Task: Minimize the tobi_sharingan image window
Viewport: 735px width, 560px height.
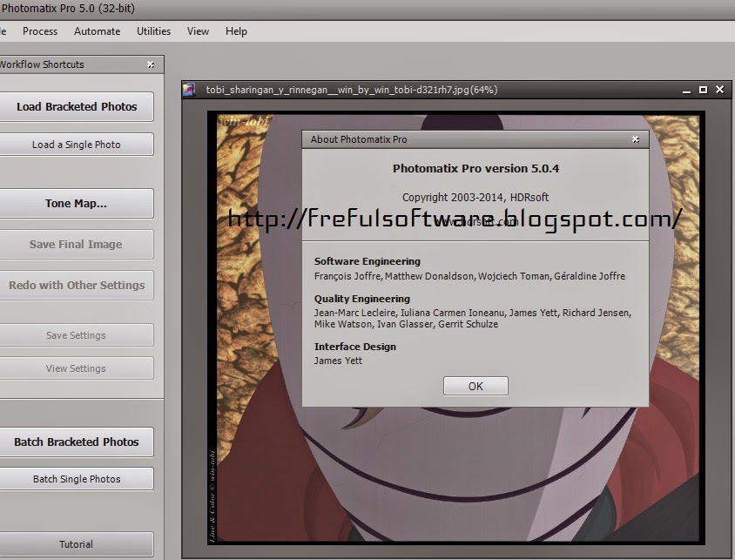Action: point(687,90)
